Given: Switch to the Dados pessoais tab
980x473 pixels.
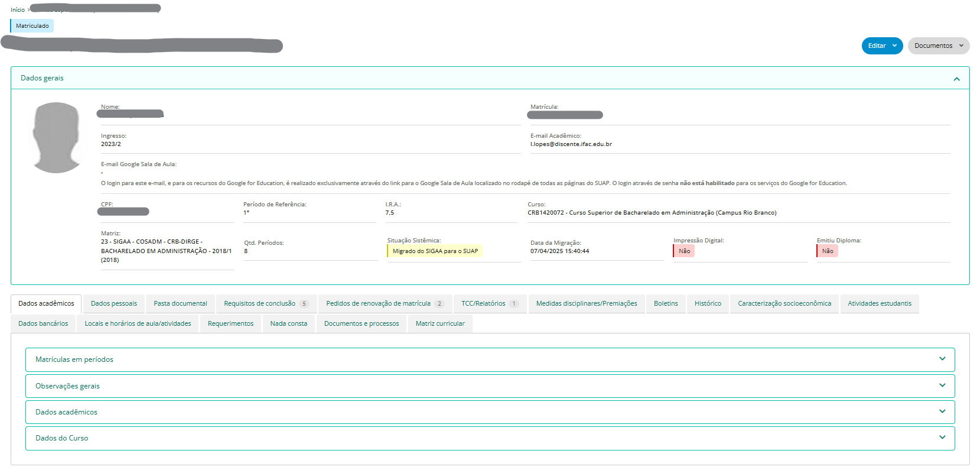Looking at the screenshot, I should click(x=114, y=303).
